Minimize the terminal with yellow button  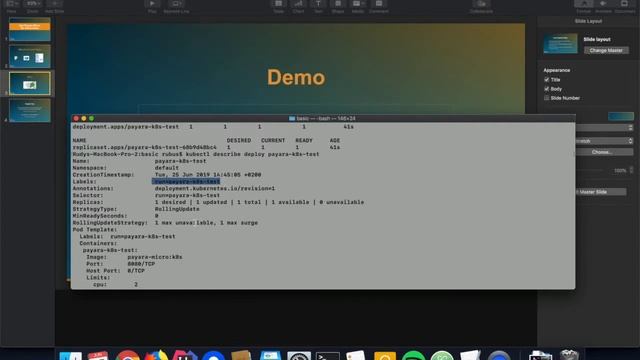tap(84, 118)
